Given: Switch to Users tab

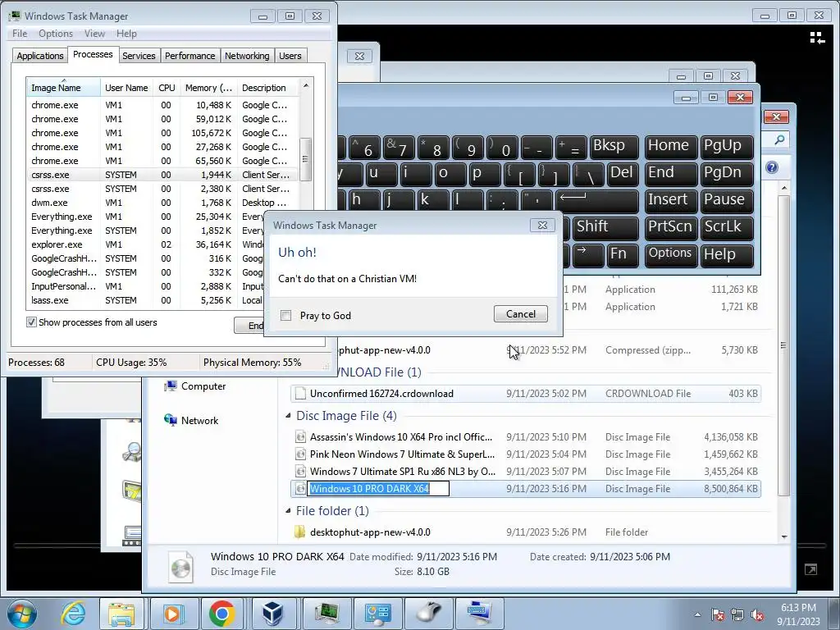Looking at the screenshot, I should 290,56.
